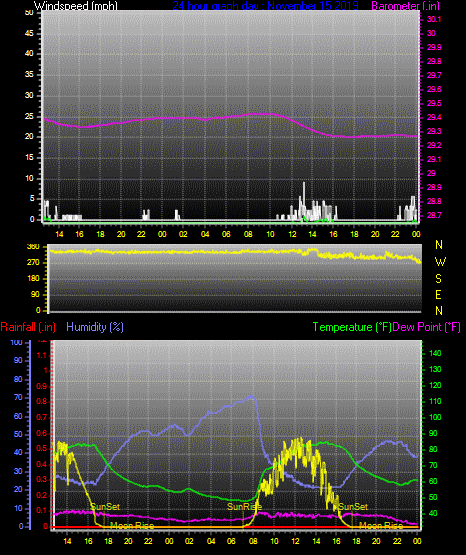The width and height of the screenshot is (466, 555).
Task: Click the "E" compass direction label
Action: point(438,294)
